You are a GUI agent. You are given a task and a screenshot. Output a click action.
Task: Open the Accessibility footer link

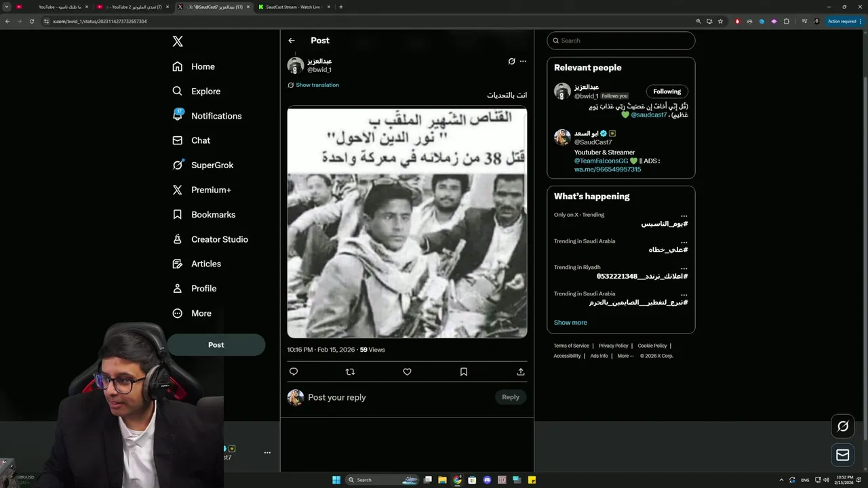tap(567, 356)
